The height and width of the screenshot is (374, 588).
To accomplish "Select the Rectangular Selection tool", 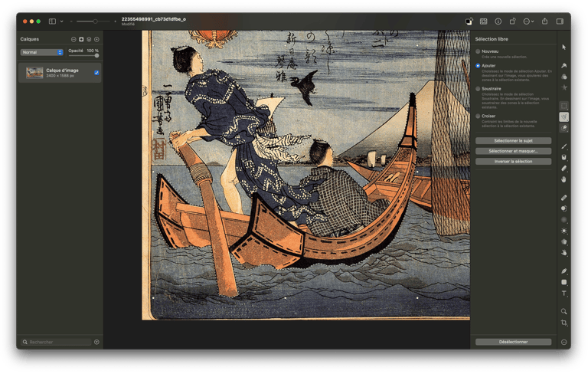I will tap(563, 106).
